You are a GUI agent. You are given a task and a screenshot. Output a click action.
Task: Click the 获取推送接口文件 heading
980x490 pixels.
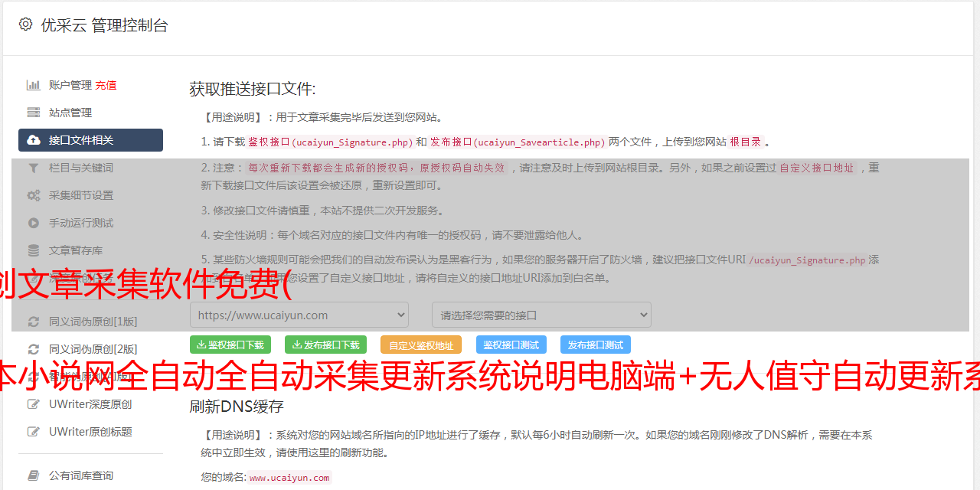point(253,89)
